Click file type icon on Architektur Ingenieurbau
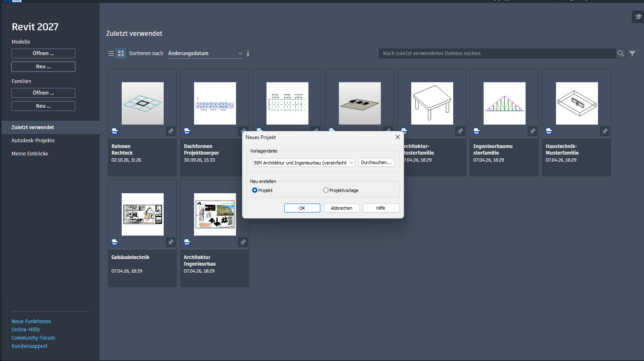The width and height of the screenshot is (644, 361). [187, 242]
